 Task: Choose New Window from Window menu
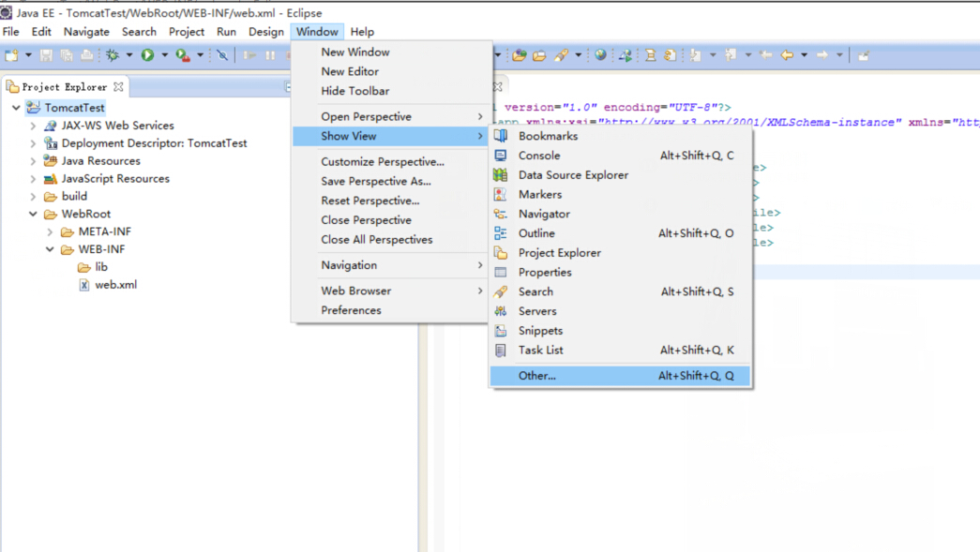[393, 52]
